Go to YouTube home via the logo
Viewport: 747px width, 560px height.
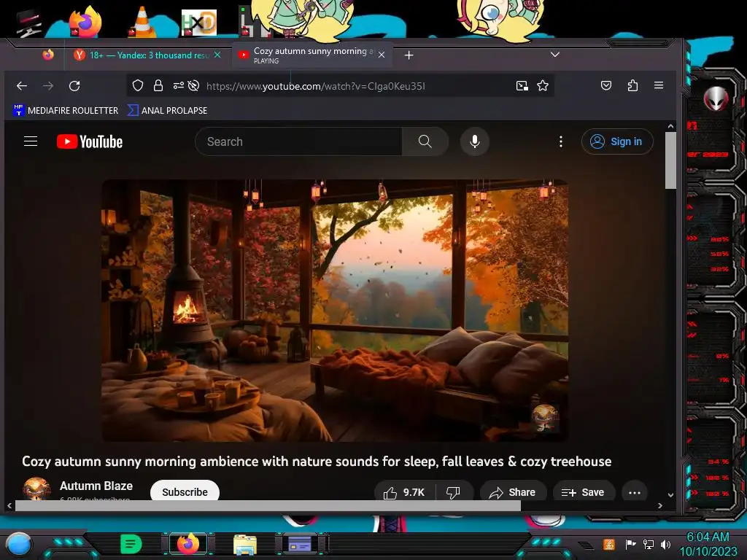pos(90,141)
